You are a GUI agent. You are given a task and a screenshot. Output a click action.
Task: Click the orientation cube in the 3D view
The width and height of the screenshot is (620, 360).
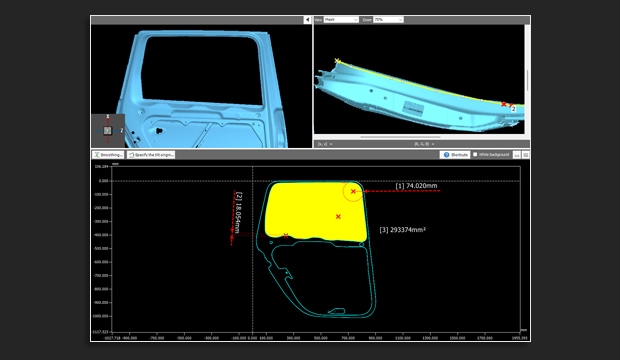(x=108, y=131)
